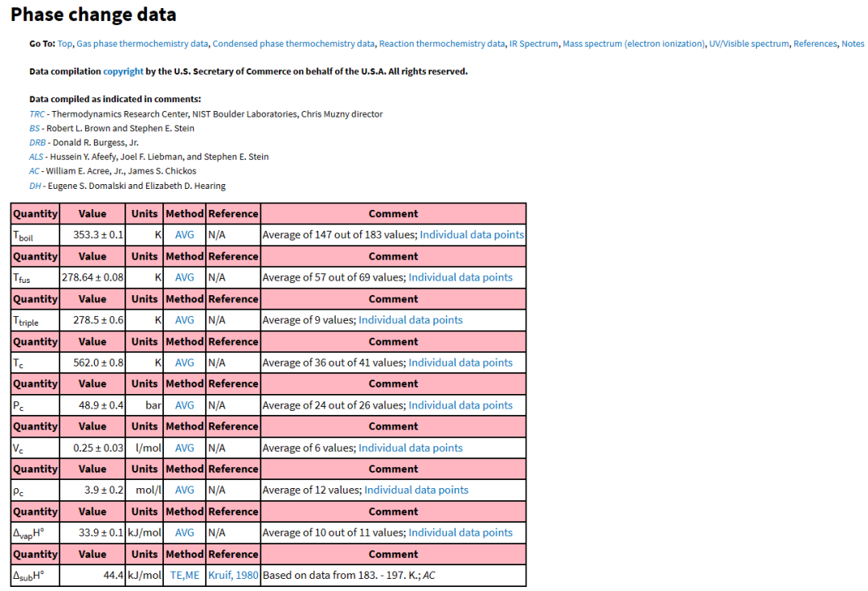Open the Kruif, 1980 reference
868x591 pixels.
[x=232, y=575]
